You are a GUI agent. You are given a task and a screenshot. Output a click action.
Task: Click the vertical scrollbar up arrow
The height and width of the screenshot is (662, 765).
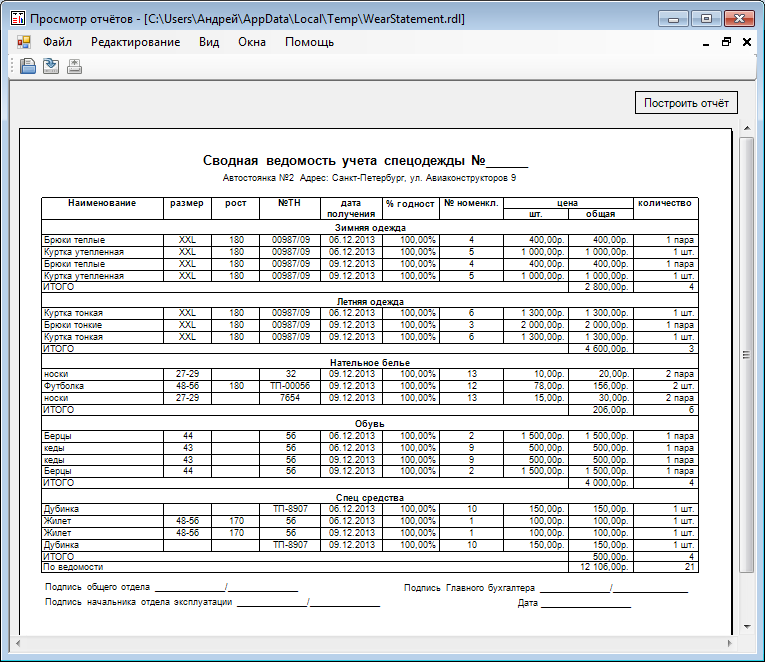[x=747, y=128]
